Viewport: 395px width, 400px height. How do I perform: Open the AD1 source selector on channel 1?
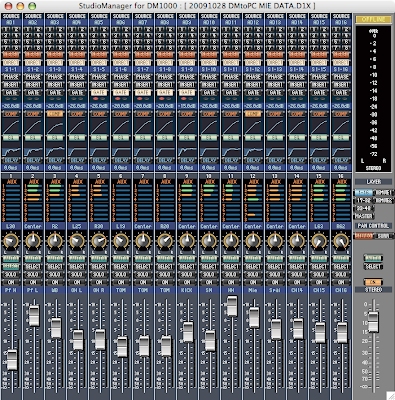[11, 22]
